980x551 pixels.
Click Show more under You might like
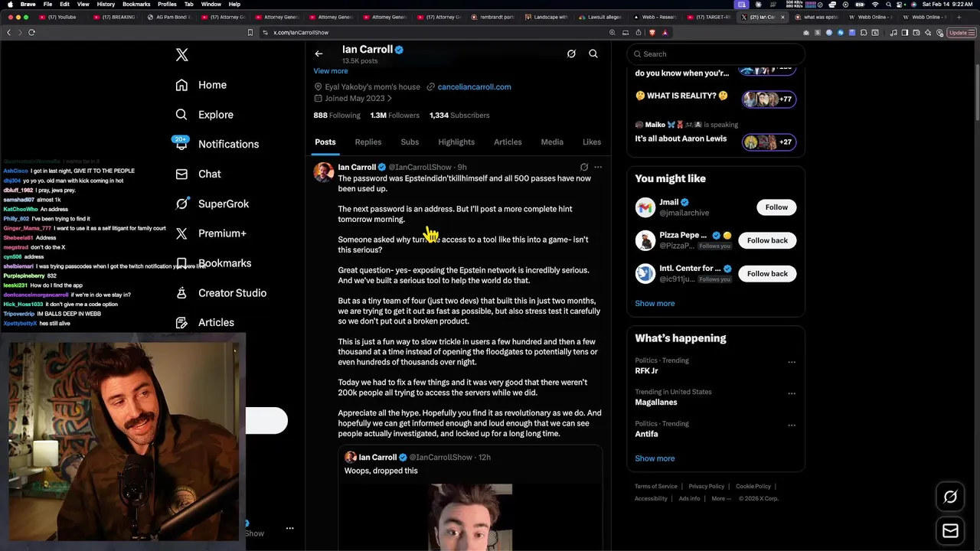[655, 304]
